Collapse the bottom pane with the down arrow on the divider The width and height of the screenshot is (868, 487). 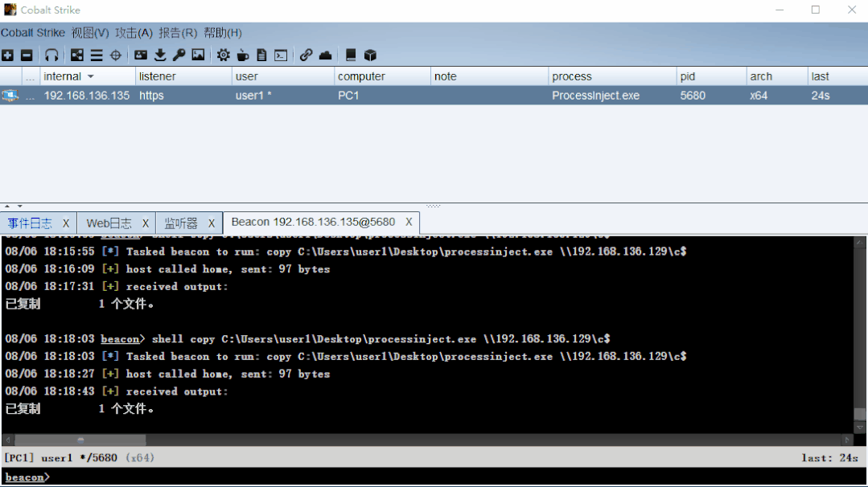[19, 207]
